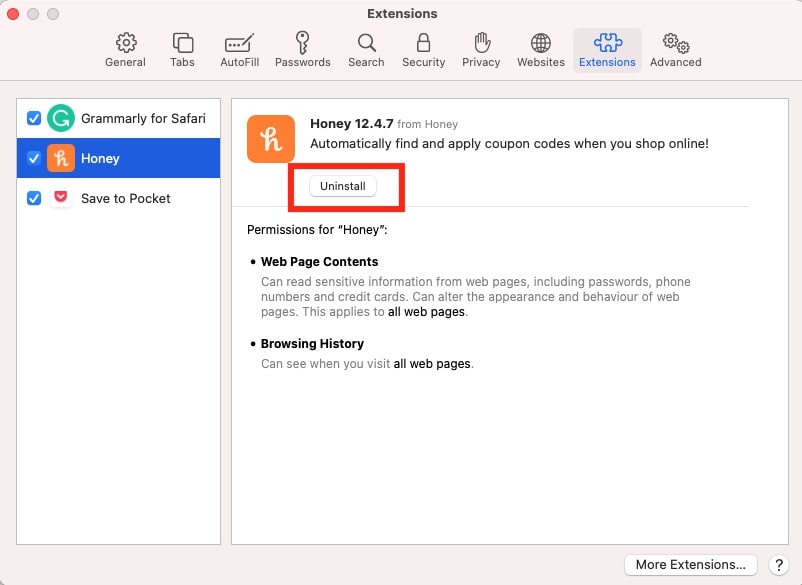Screen dimensions: 802x585
Task: Show the Websites preferences
Action: pos(541,50)
